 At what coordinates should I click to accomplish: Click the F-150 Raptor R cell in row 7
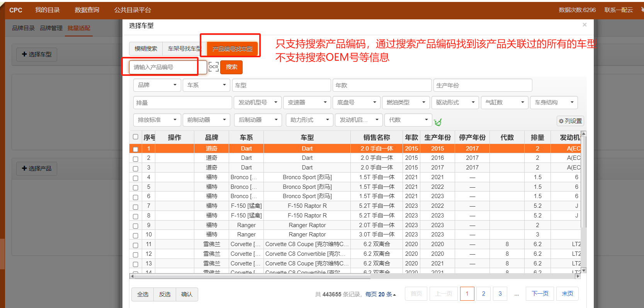click(307, 206)
